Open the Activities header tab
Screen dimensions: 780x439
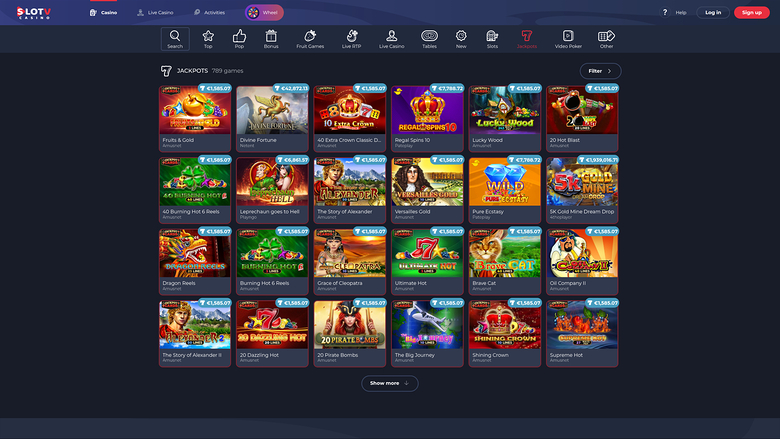pyautogui.click(x=209, y=12)
